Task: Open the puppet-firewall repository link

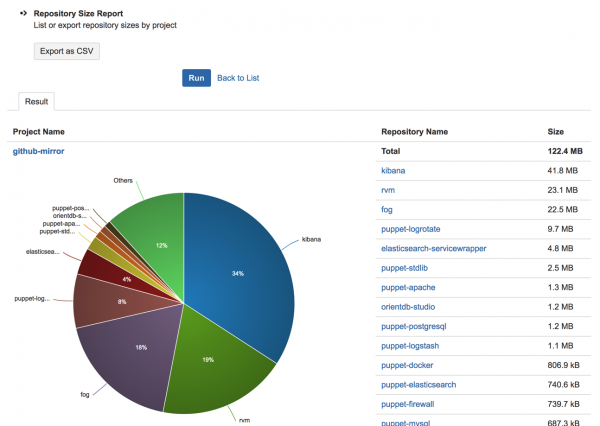Action: 408,404
